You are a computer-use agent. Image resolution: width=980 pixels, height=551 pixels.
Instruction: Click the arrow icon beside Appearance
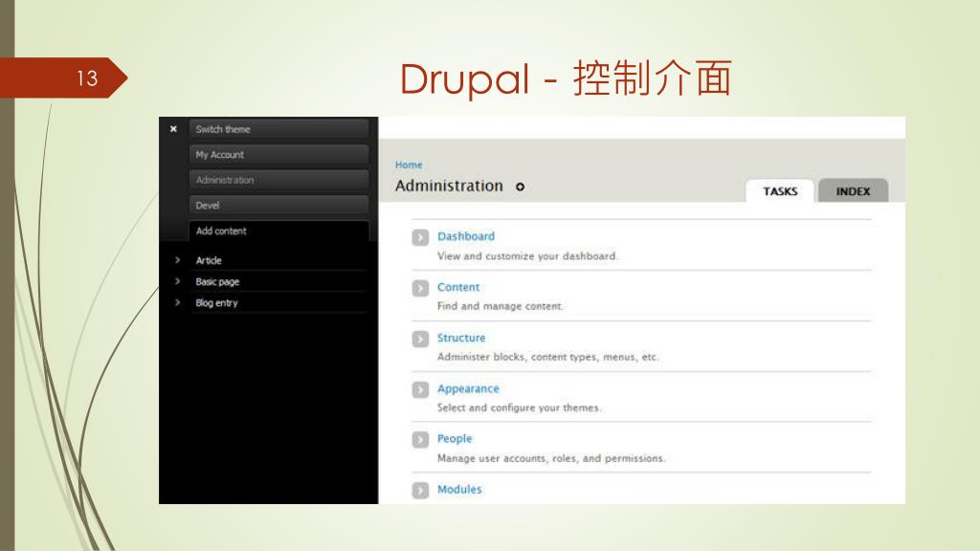pyautogui.click(x=421, y=389)
